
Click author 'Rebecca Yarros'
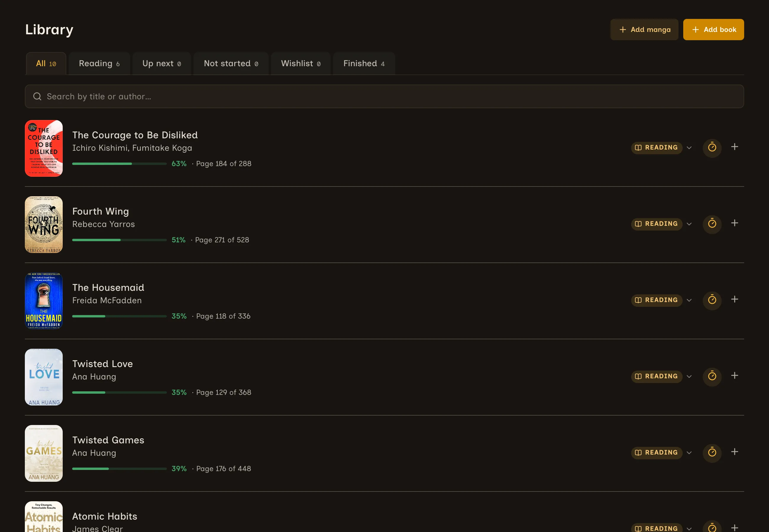click(104, 224)
